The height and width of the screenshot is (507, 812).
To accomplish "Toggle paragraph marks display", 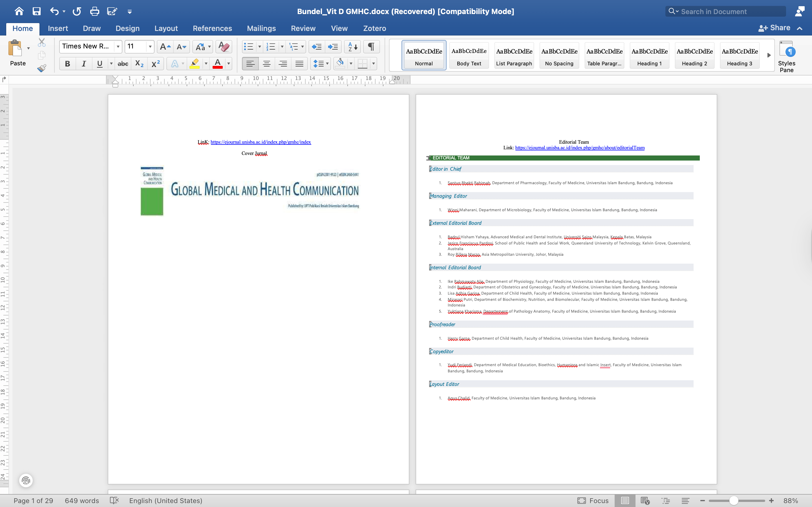I will [x=371, y=46].
